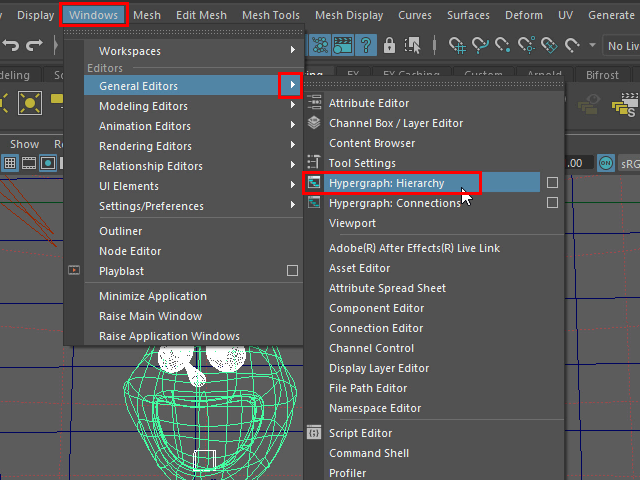Click the Script Editor icon
640x480 pixels.
tap(314, 433)
